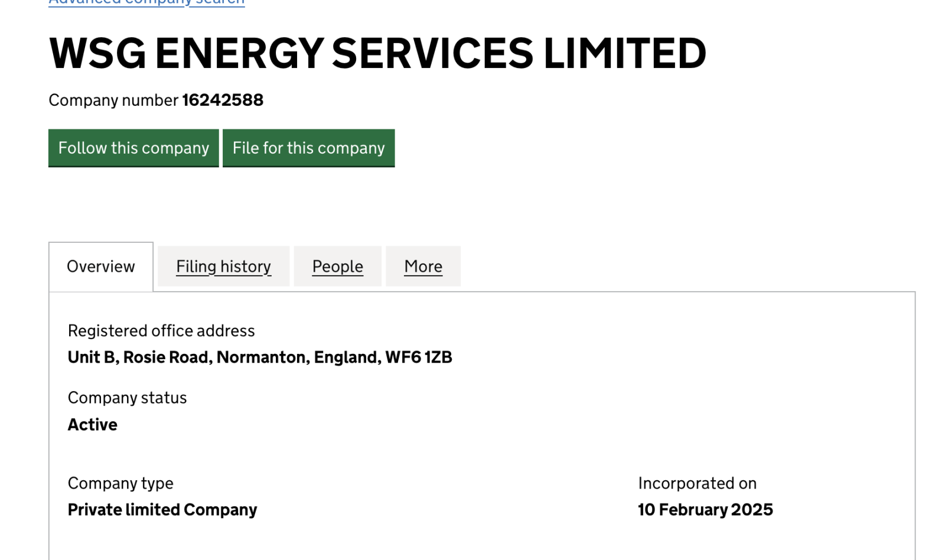Click the Active status value
This screenshot has height=560, width=945.
pos(93,425)
